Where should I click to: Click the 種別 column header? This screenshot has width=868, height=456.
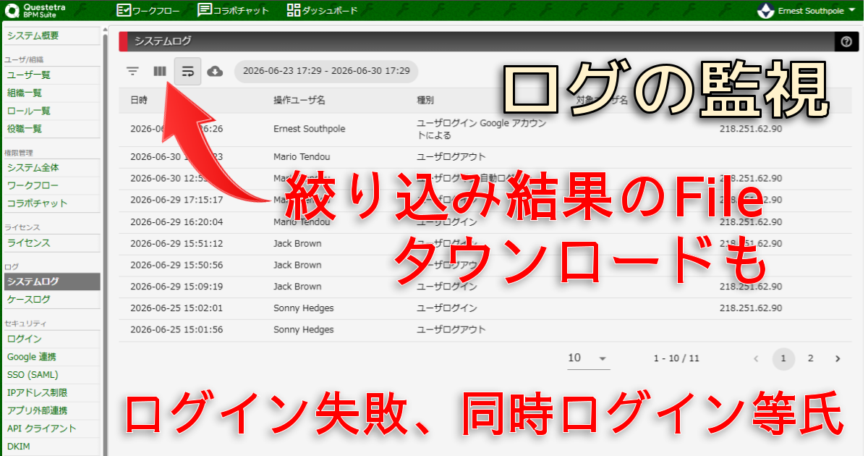click(x=425, y=101)
